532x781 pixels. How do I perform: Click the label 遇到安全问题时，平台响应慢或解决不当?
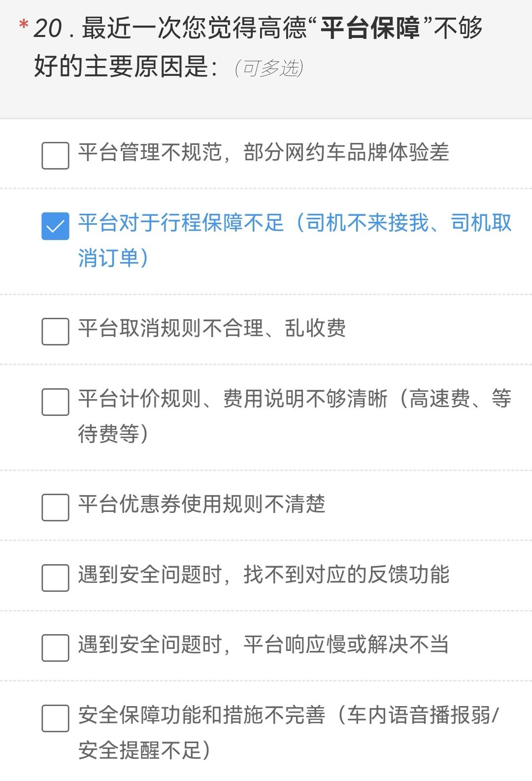point(264,645)
